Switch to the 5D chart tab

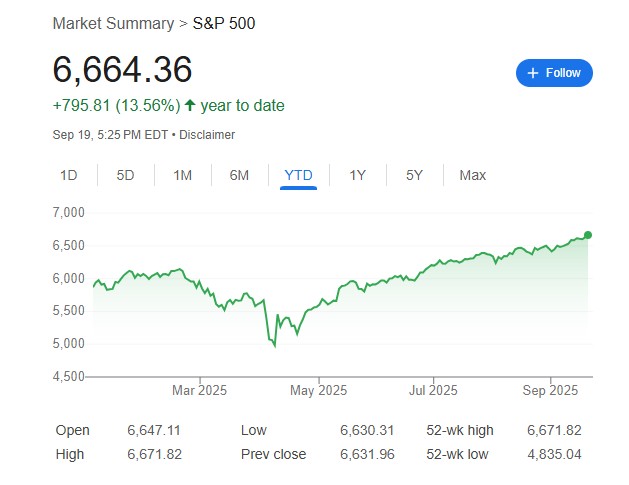[125, 175]
